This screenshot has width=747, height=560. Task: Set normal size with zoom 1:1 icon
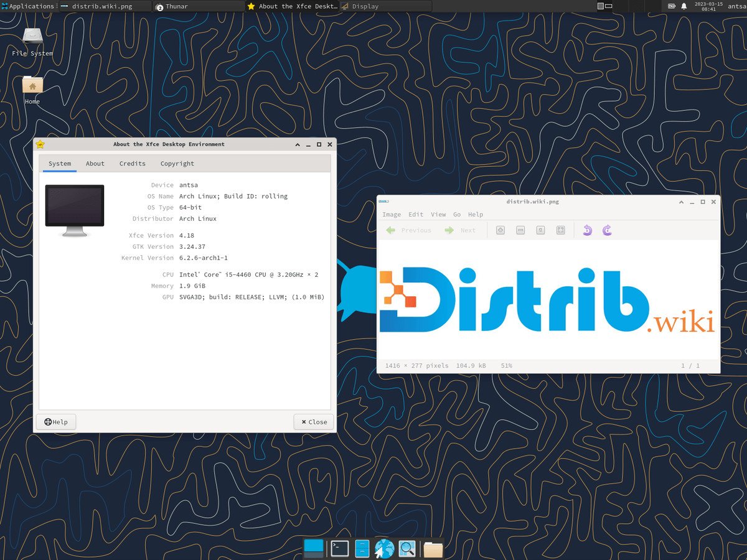point(541,230)
